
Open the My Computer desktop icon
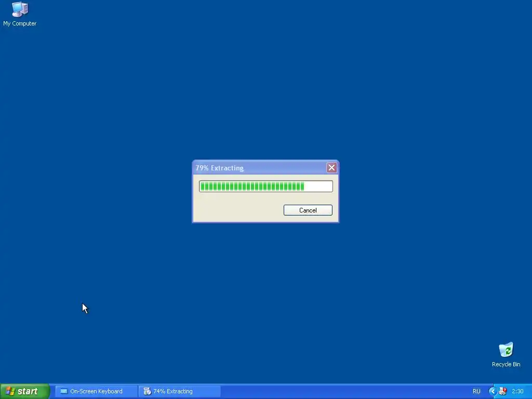point(20,14)
